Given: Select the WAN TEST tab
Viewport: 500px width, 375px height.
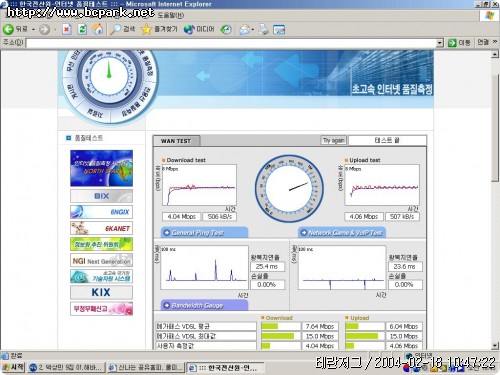Looking at the screenshot, I should tap(176, 141).
